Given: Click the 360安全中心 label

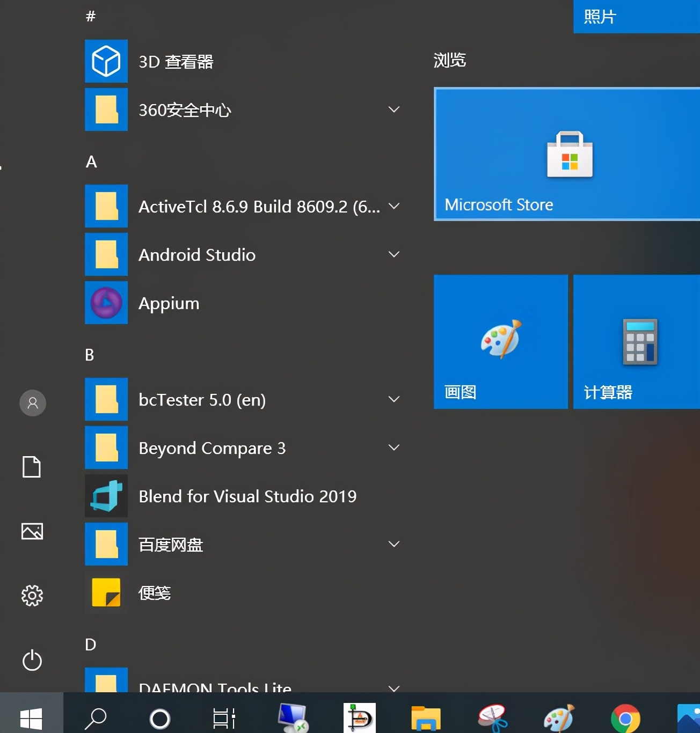Looking at the screenshot, I should (185, 110).
